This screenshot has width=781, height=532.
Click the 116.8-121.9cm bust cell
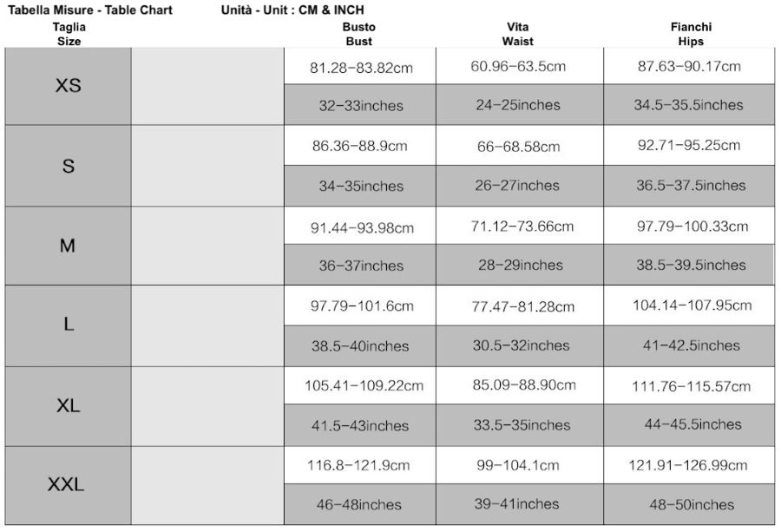coord(360,465)
